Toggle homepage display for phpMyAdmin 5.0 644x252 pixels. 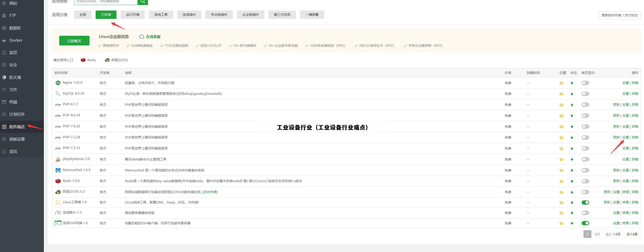coord(585,159)
